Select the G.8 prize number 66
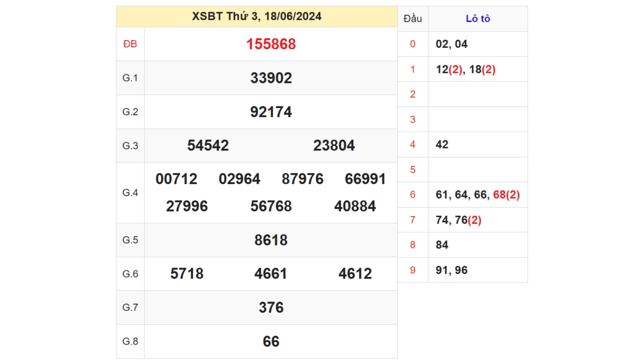 coord(271,341)
